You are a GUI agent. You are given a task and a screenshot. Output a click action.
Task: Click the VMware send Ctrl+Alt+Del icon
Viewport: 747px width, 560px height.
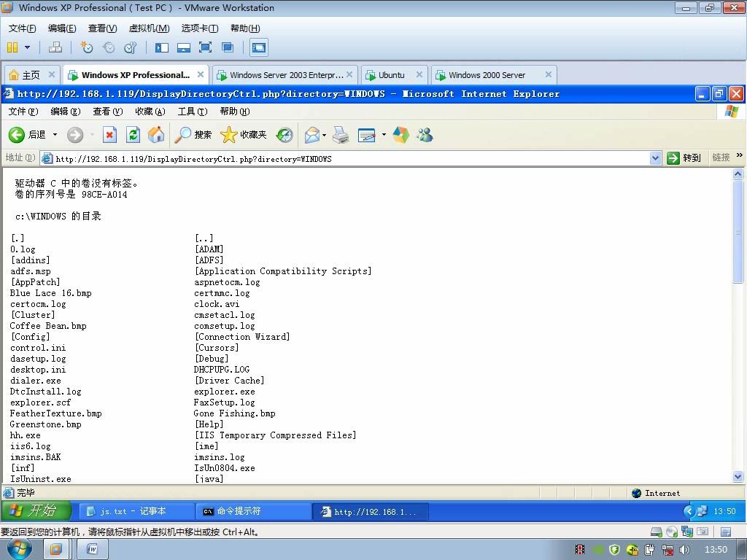[55, 47]
